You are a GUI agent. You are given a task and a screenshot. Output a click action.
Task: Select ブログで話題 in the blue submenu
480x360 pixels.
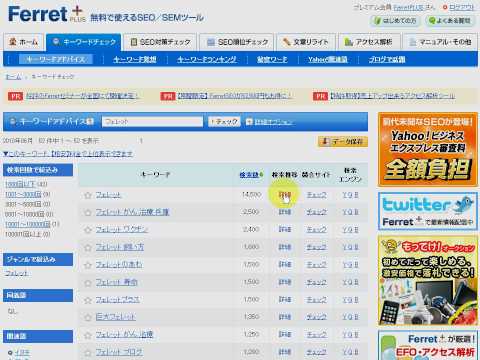(x=387, y=60)
